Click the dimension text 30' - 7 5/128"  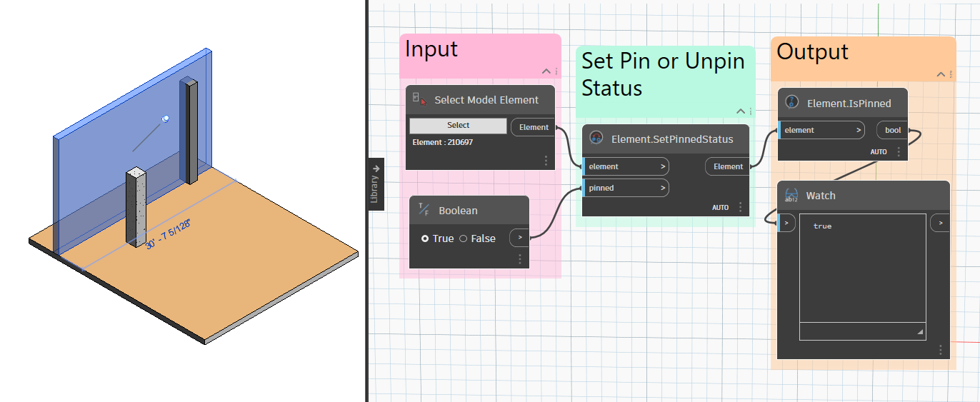click(169, 234)
